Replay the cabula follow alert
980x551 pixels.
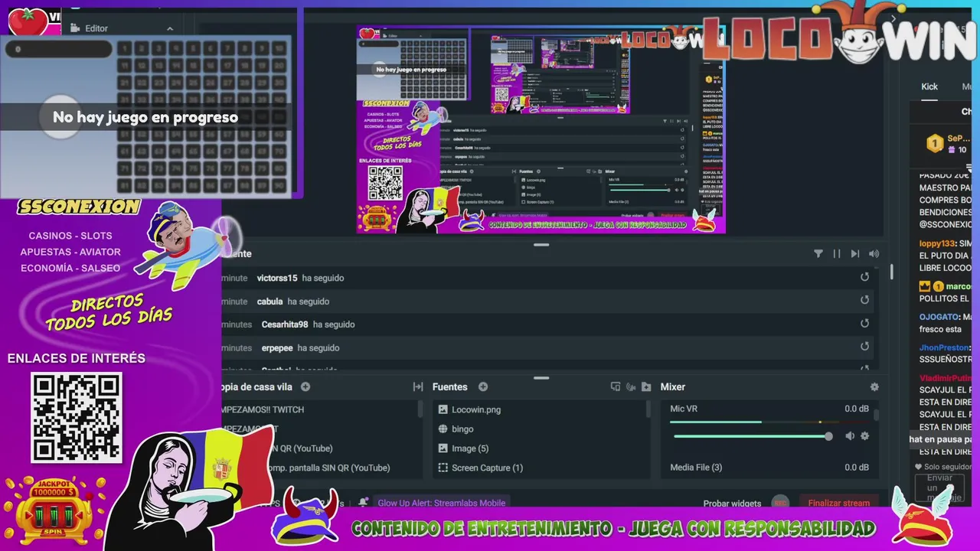pos(864,301)
